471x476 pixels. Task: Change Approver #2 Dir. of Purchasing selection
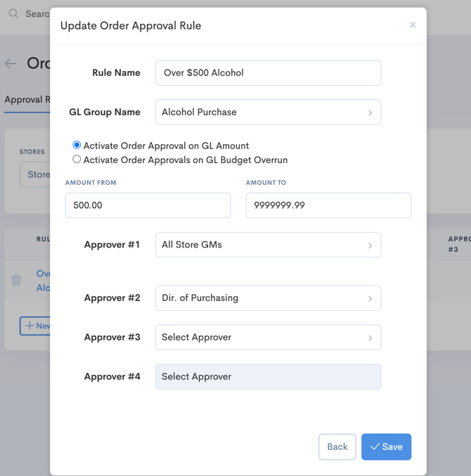[x=267, y=298]
